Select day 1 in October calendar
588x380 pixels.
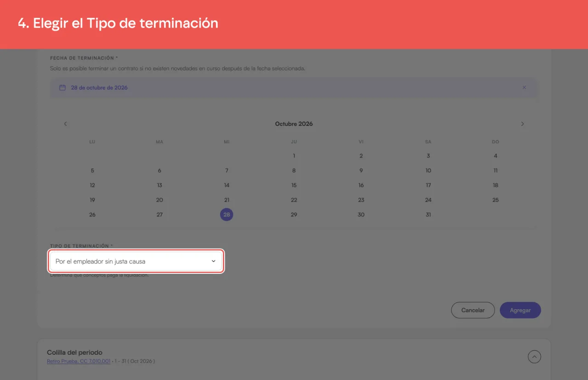tap(294, 156)
